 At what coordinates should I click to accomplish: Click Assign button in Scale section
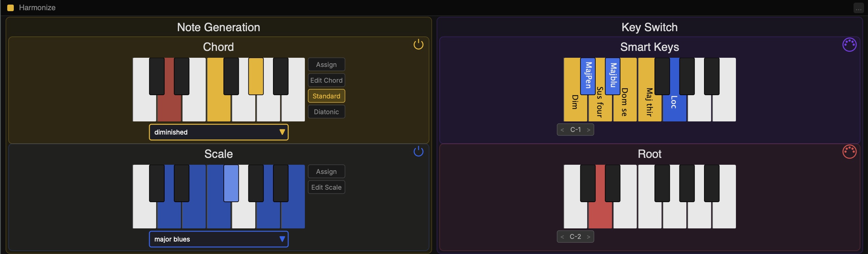[x=326, y=171]
